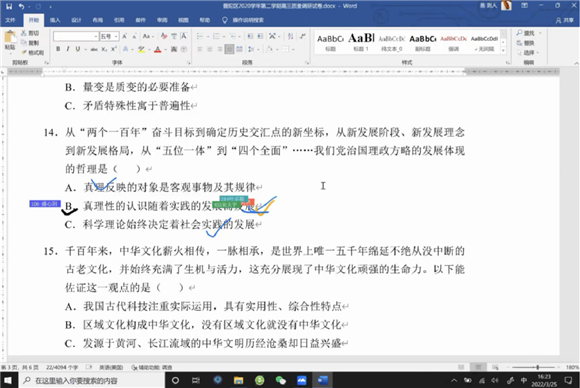This screenshot has height=388, width=580.
Task: Click the language indicator in status bar
Action: 111,367
